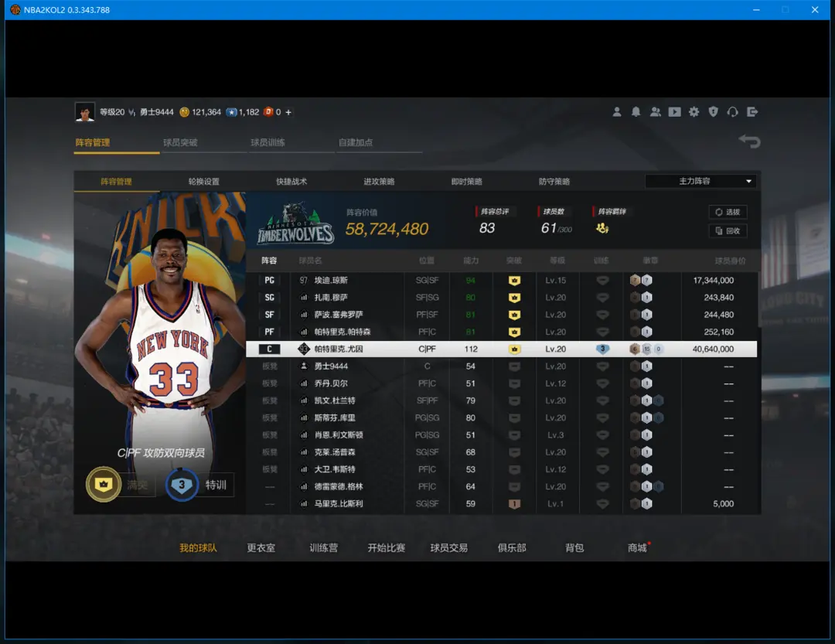Open 球员交易 player trading

tap(449, 547)
